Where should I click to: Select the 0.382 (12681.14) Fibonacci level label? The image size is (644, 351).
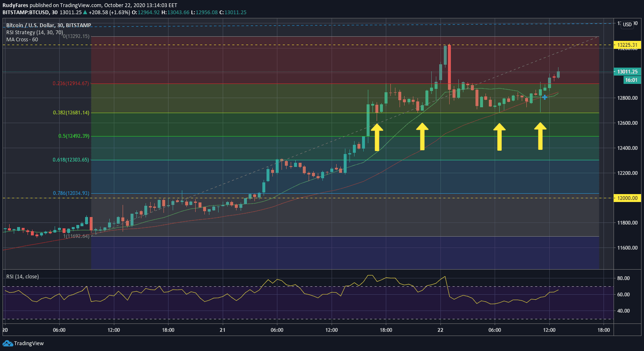[71, 113]
